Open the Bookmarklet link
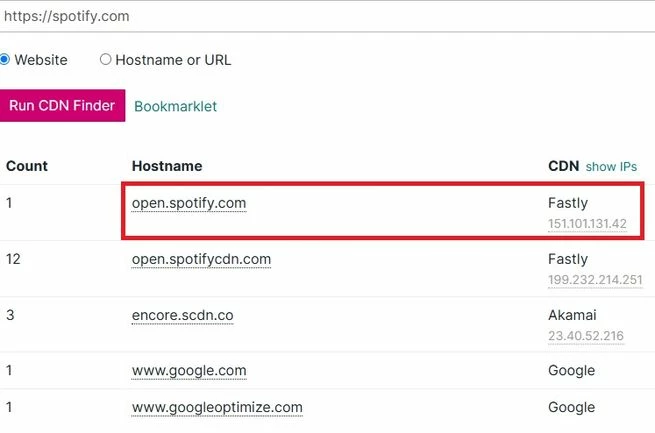The image size is (655, 433). coord(175,106)
